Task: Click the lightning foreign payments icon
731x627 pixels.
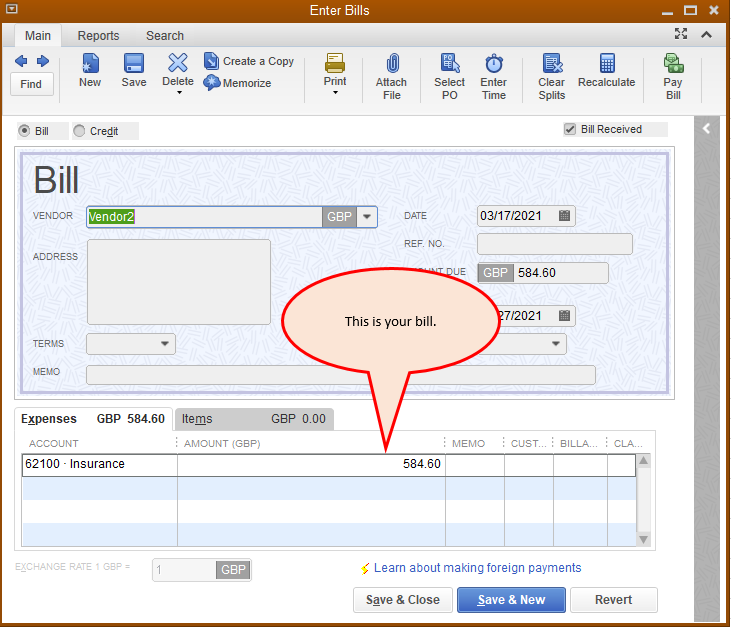Action: point(365,568)
